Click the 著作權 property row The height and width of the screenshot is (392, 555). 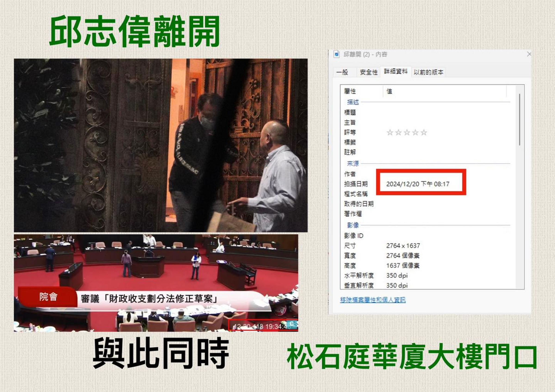click(x=427, y=214)
